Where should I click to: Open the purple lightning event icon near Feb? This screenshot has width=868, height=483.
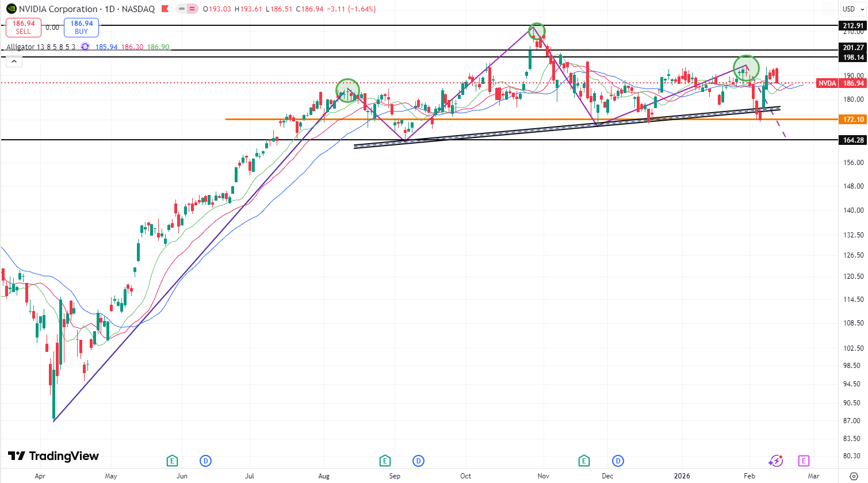[775, 461]
